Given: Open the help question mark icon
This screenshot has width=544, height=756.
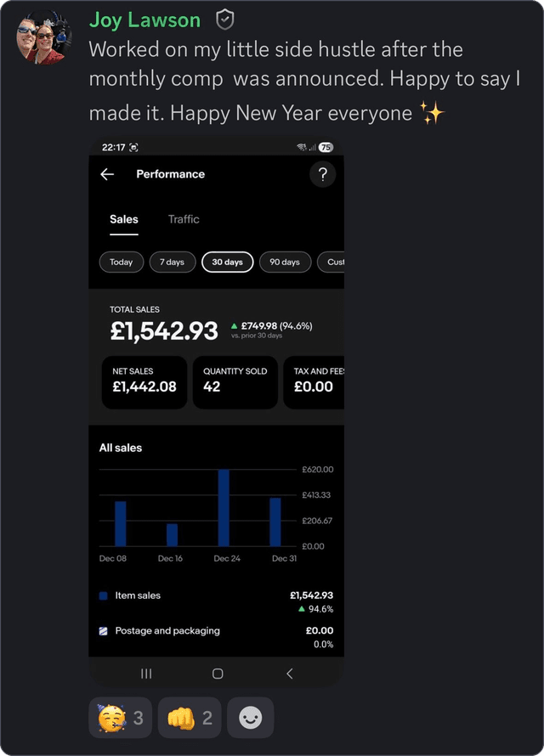Looking at the screenshot, I should point(322,174).
